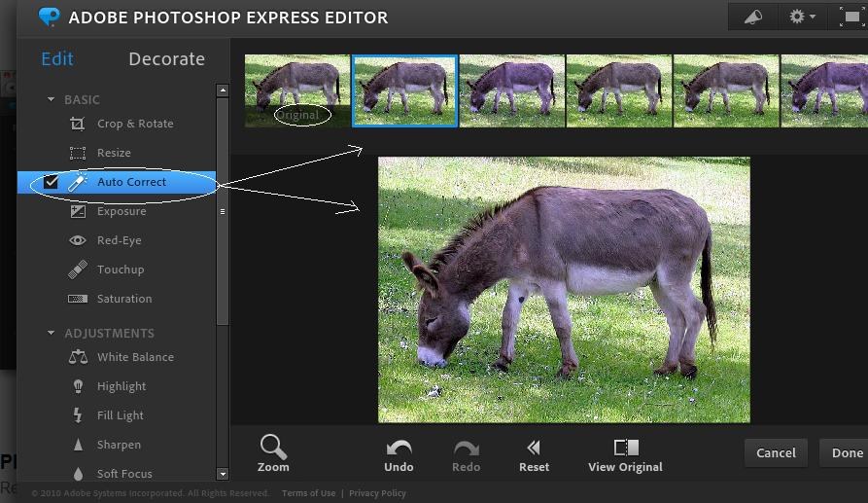The width and height of the screenshot is (868, 503).
Task: Open the Saturation adjustment
Action: [x=123, y=299]
